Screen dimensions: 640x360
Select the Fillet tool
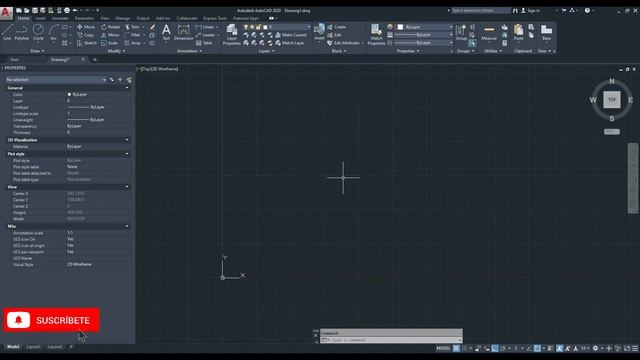(x=133, y=35)
